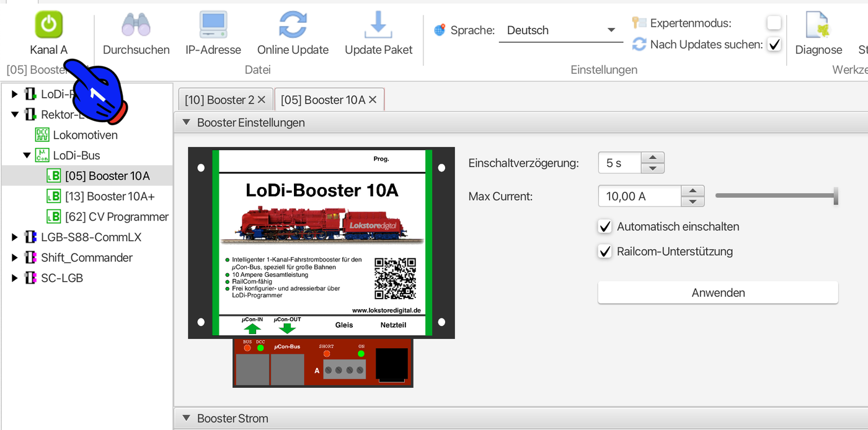The image size is (868, 430).
Task: Toggle Automatisch einschalten checkbox
Action: [x=605, y=227]
